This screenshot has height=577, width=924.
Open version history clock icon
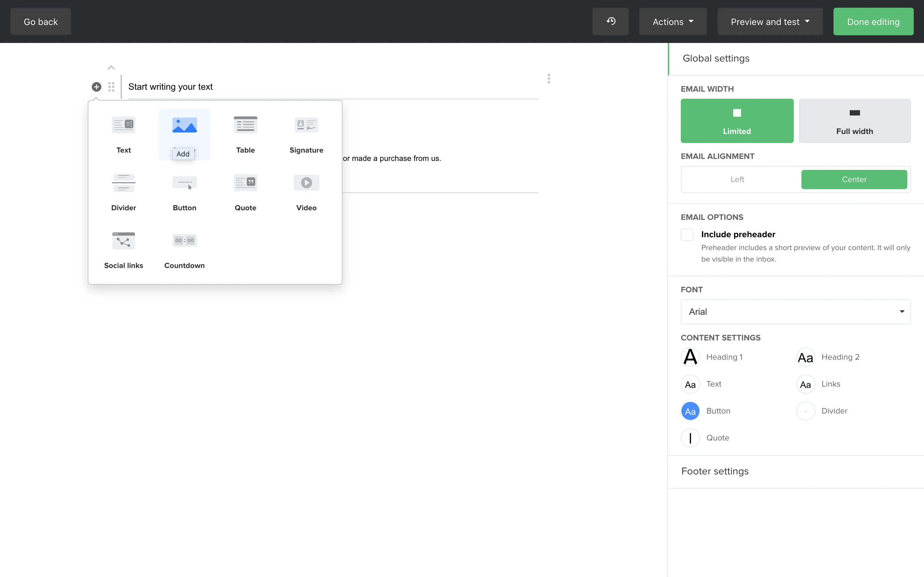click(x=611, y=21)
